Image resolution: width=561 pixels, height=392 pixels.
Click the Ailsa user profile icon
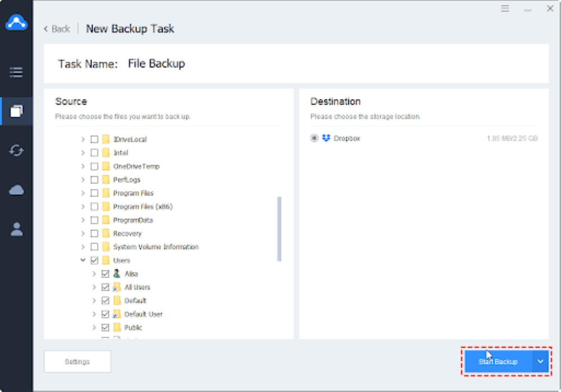point(117,274)
